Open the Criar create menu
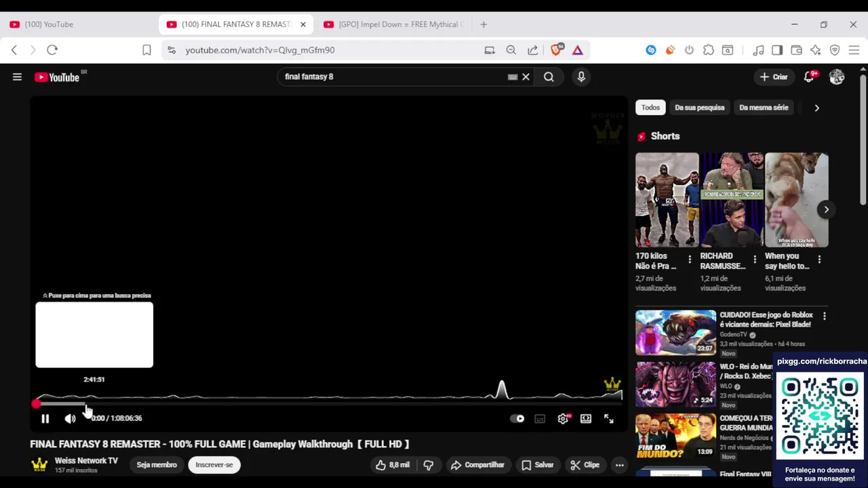Screen dimensions: 868x488 tap(774, 77)
